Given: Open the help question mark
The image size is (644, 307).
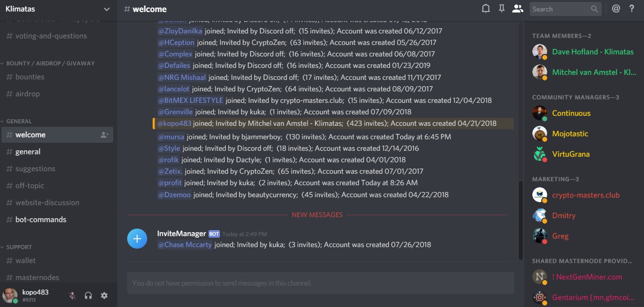Looking at the screenshot, I should pos(632,8).
